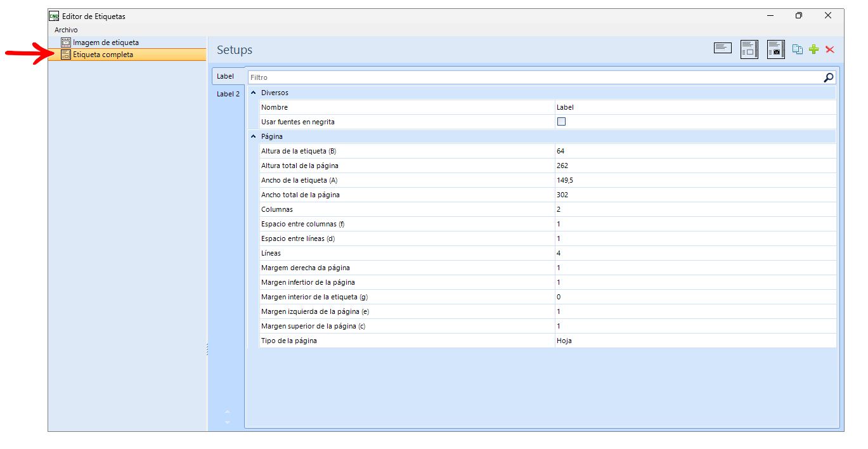Click the Nombre value 'Label'
This screenshot has width=868, height=449.
(x=565, y=107)
